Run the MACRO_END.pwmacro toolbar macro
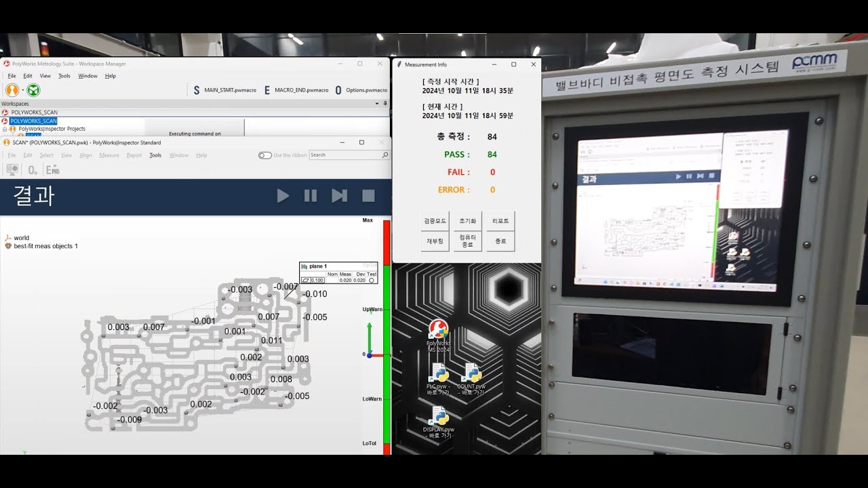The width and height of the screenshot is (868, 488). pyautogui.click(x=296, y=89)
